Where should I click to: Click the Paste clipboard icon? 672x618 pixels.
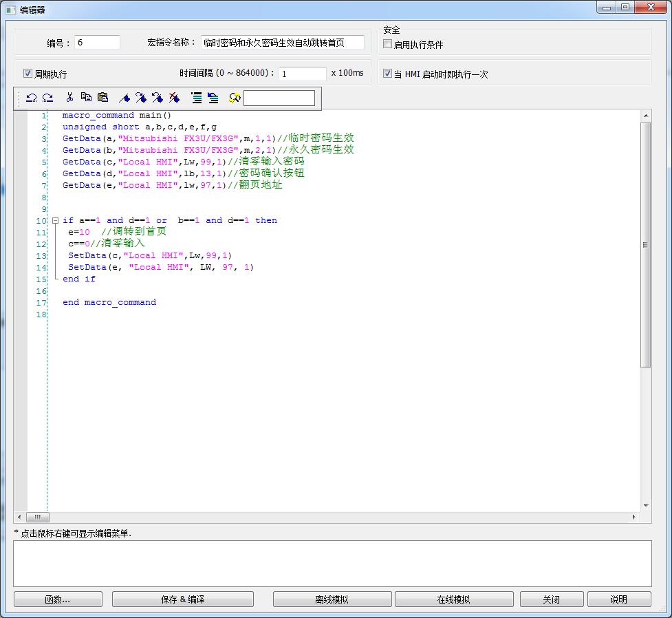(102, 98)
